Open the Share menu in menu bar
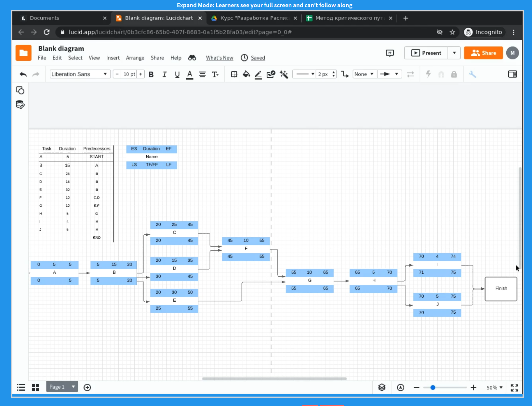This screenshot has height=406, width=532. click(x=157, y=58)
